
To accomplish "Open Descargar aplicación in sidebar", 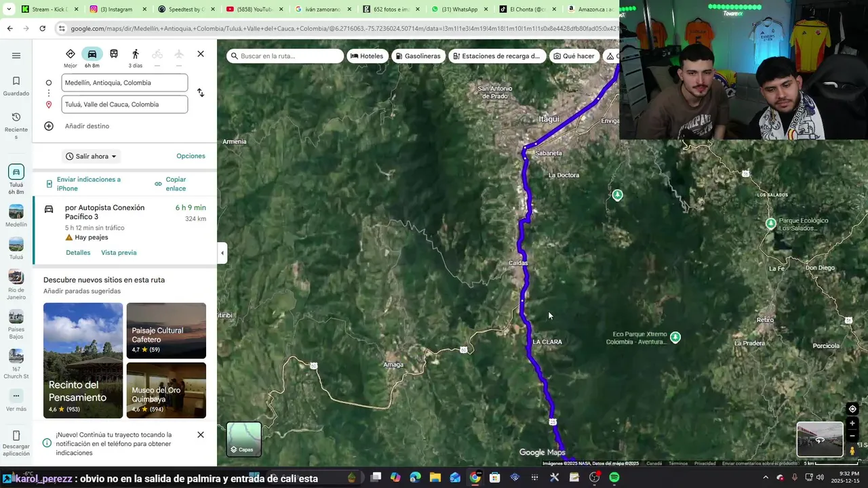I will tap(16, 443).
